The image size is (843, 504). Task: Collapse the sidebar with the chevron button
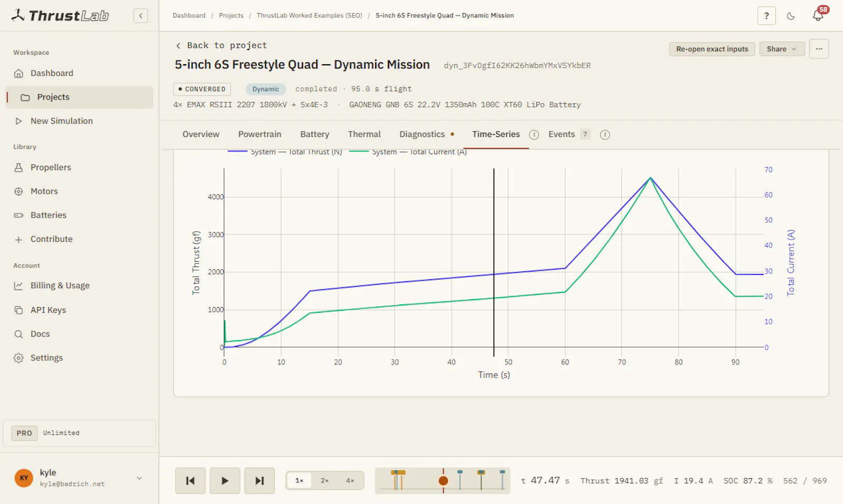tap(141, 16)
